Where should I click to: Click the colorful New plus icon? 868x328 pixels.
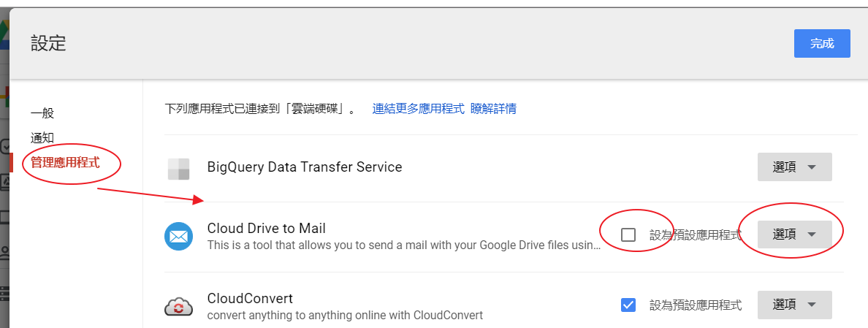pos(4,96)
